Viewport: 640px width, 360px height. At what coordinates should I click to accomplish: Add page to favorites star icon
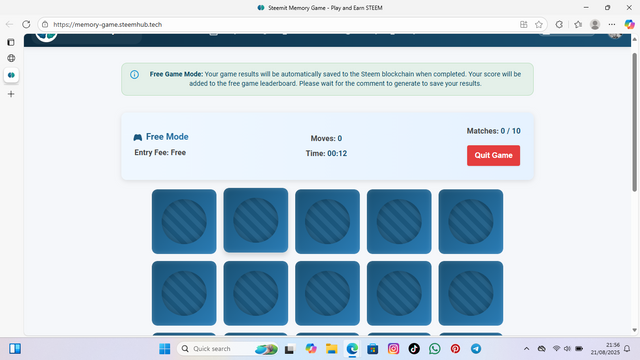pyautogui.click(x=539, y=24)
